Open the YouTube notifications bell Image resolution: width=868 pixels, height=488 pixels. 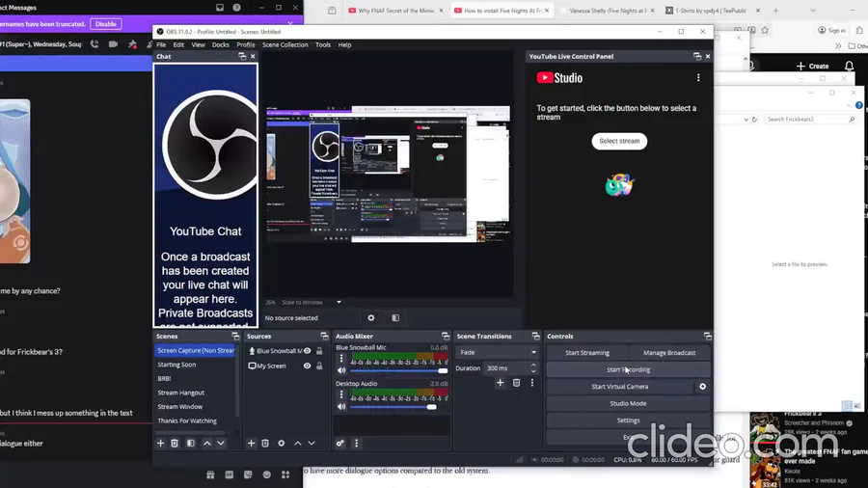pyautogui.click(x=849, y=66)
